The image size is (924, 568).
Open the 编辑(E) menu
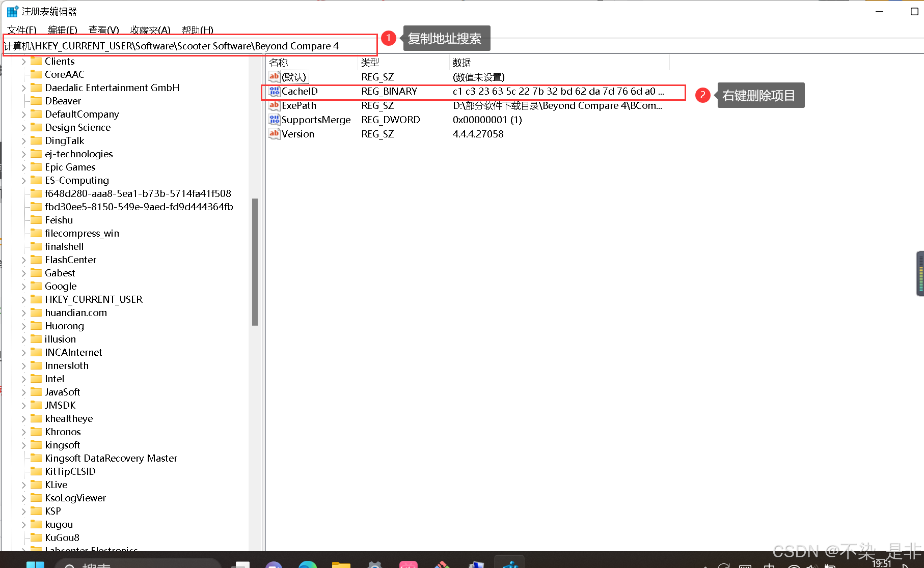coord(63,30)
